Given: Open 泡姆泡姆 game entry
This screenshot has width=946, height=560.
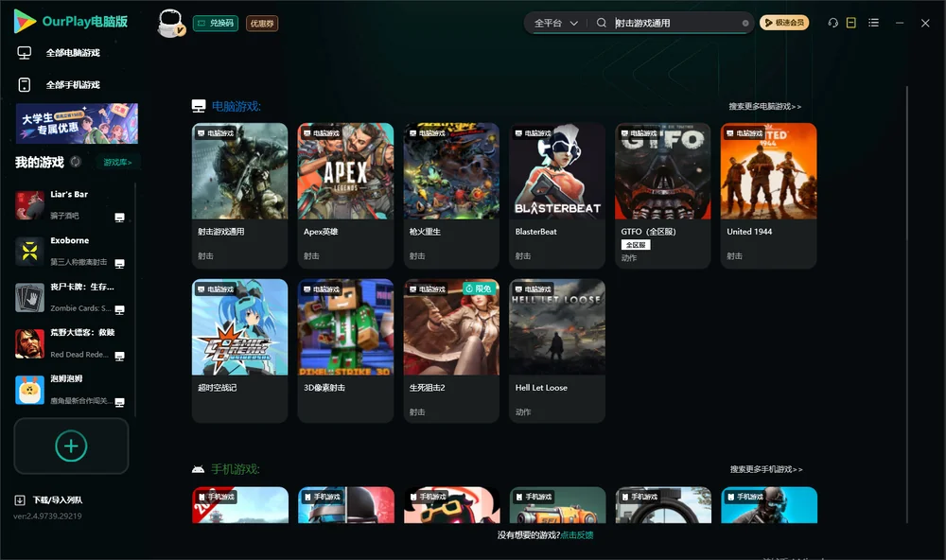Looking at the screenshot, I should coord(71,390).
